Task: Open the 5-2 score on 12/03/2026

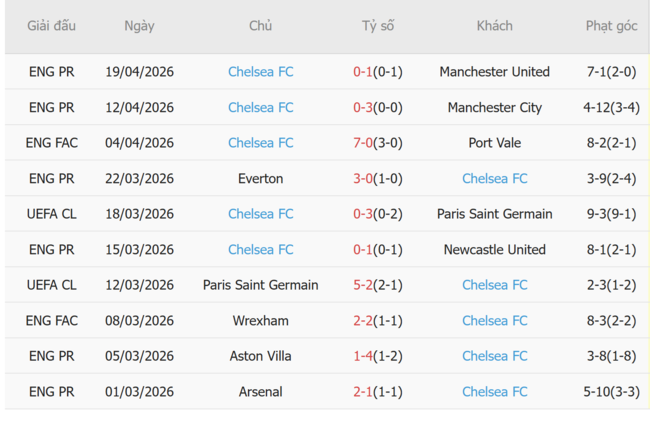Action: click(x=378, y=285)
